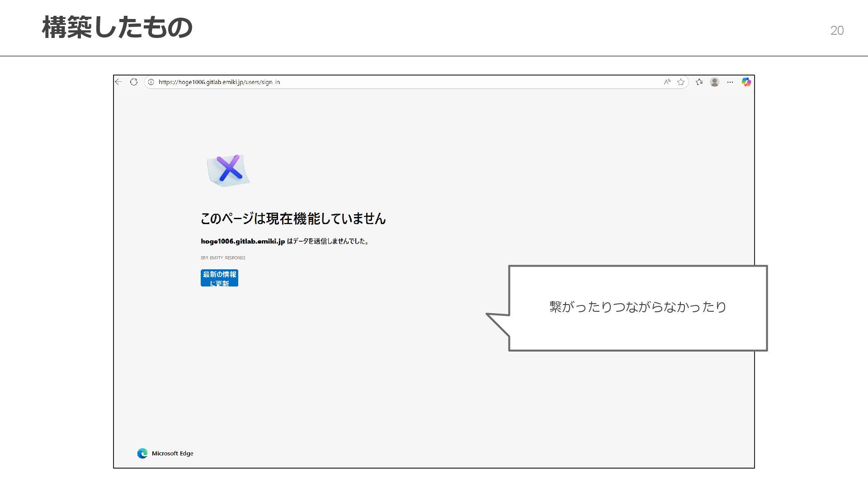
Task: Click the はデータを送信しませんでした message text
Action: pos(328,241)
